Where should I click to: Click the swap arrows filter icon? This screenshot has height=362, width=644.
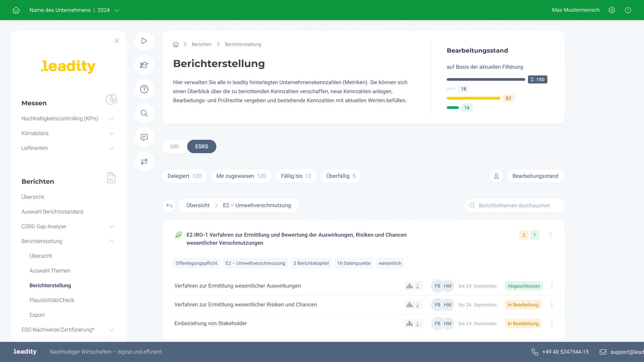click(x=144, y=162)
